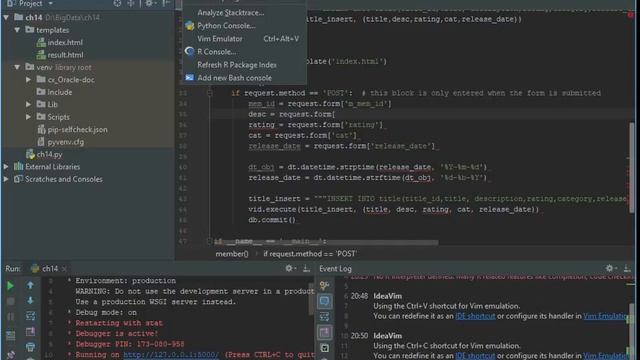The width and height of the screenshot is (640, 360).
Task: Click the red error indicator atop editor
Action: 631,15
